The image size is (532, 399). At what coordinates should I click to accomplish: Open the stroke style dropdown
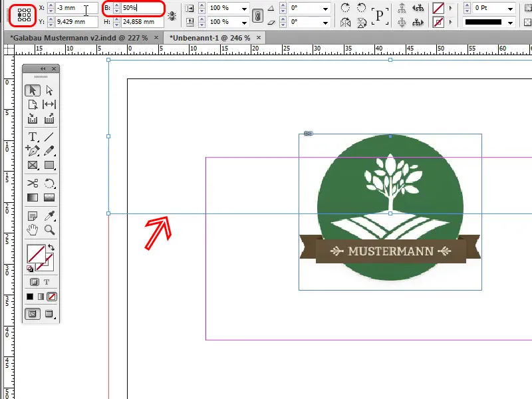tap(510, 23)
